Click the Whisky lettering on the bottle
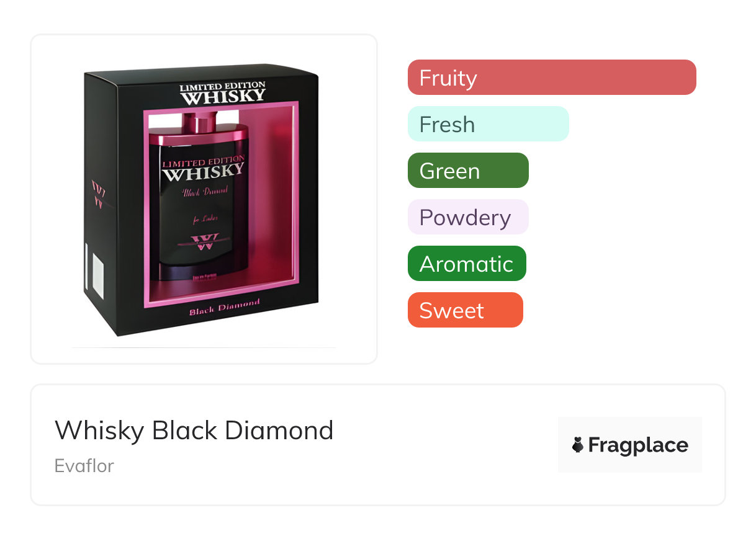 [203, 172]
